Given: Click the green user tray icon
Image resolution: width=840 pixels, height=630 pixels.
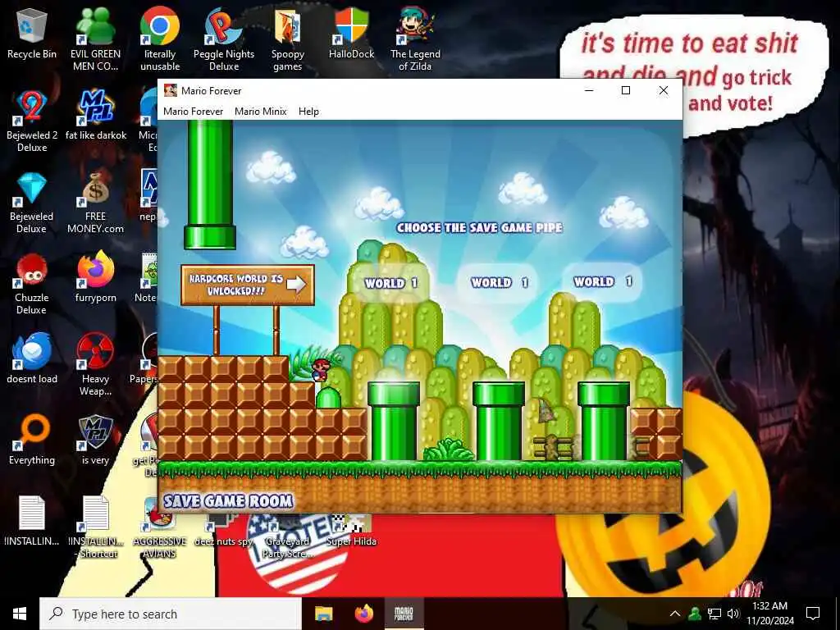Looking at the screenshot, I should pyautogui.click(x=695, y=614).
